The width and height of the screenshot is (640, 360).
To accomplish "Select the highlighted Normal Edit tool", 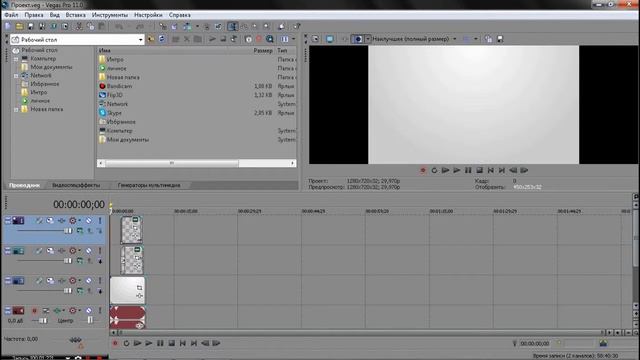I will [x=233, y=27].
